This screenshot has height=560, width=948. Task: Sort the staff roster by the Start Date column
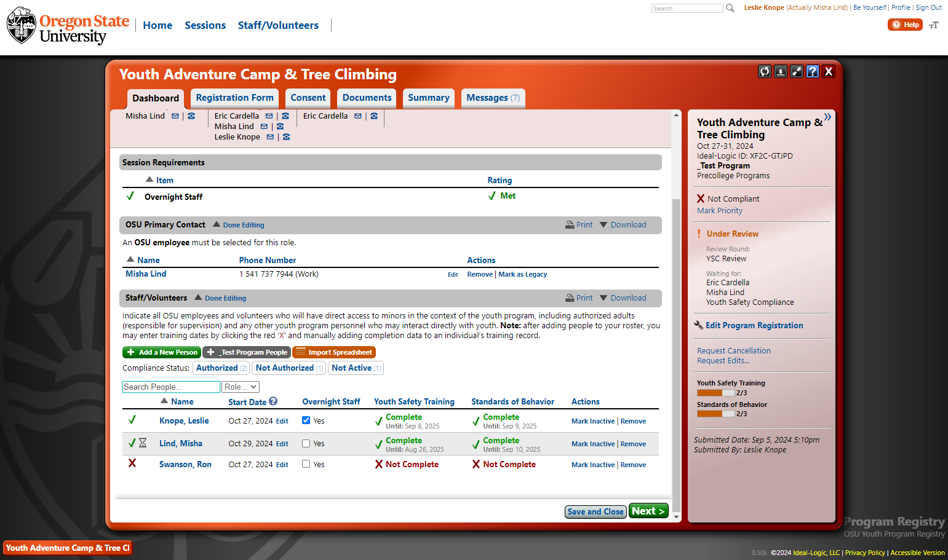pyautogui.click(x=247, y=403)
